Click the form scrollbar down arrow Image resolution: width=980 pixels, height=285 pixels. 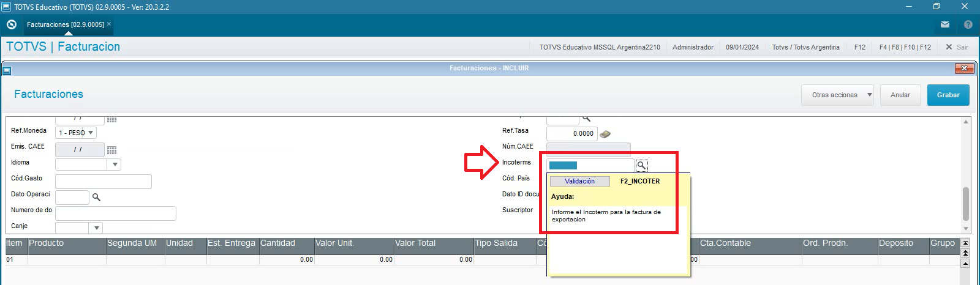[x=966, y=229]
